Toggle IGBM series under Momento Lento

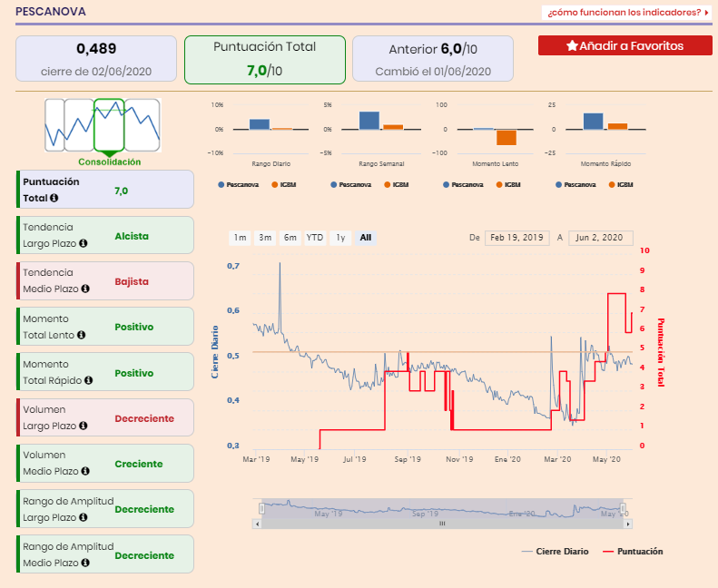[x=508, y=185]
